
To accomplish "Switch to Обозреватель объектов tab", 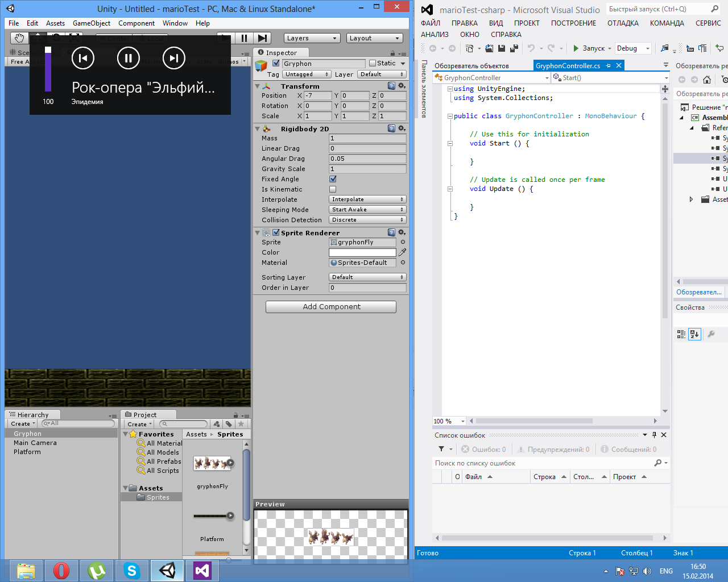I will point(471,66).
